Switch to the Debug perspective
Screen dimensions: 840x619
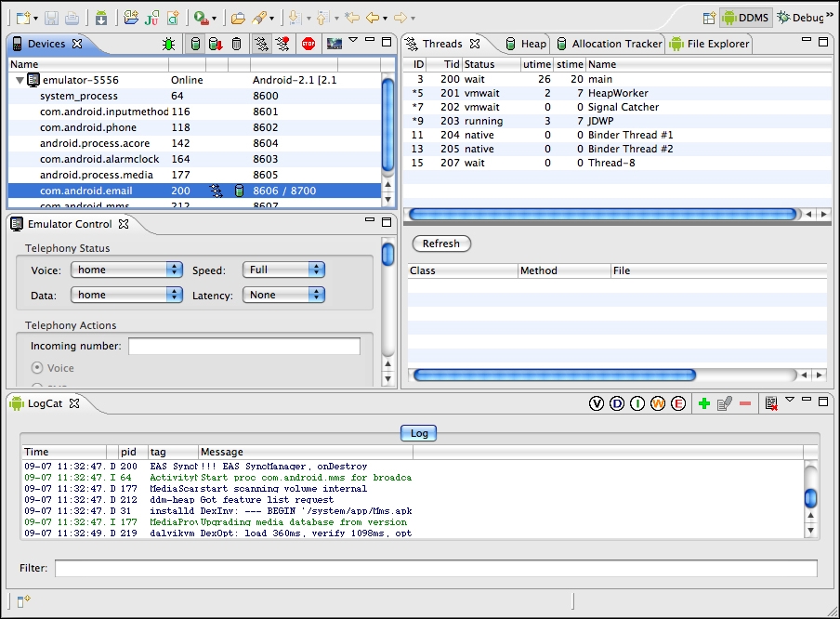pyautogui.click(x=801, y=18)
